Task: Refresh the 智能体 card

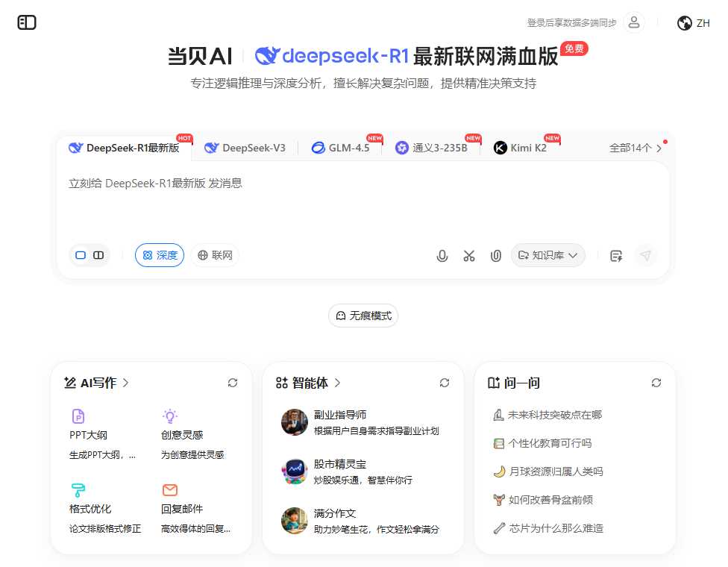Action: tap(445, 383)
